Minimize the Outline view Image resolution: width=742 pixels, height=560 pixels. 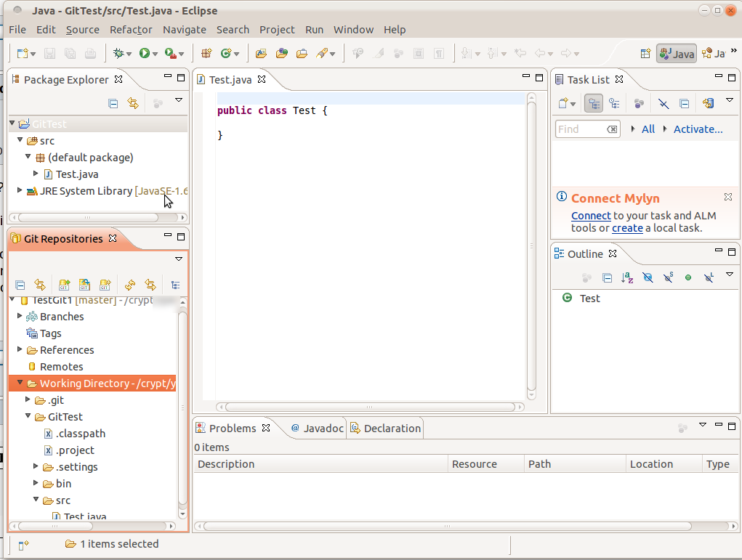[x=719, y=251]
